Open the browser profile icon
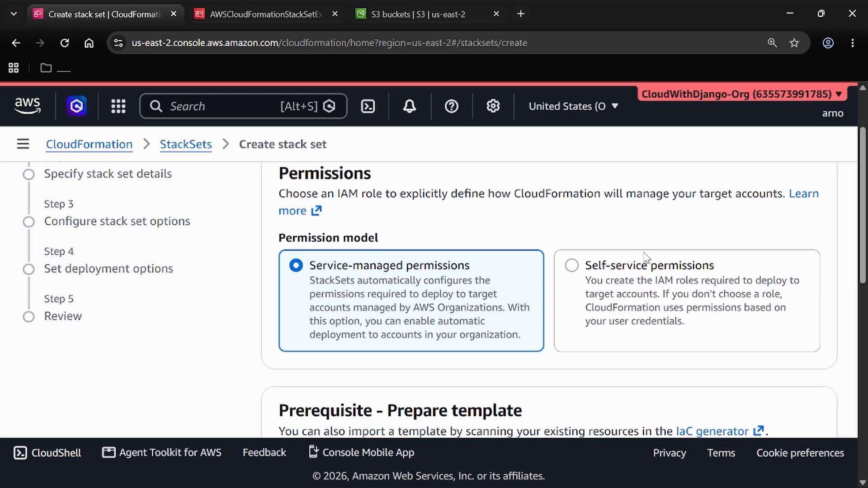Screen dimensions: 868x488 click(828, 43)
